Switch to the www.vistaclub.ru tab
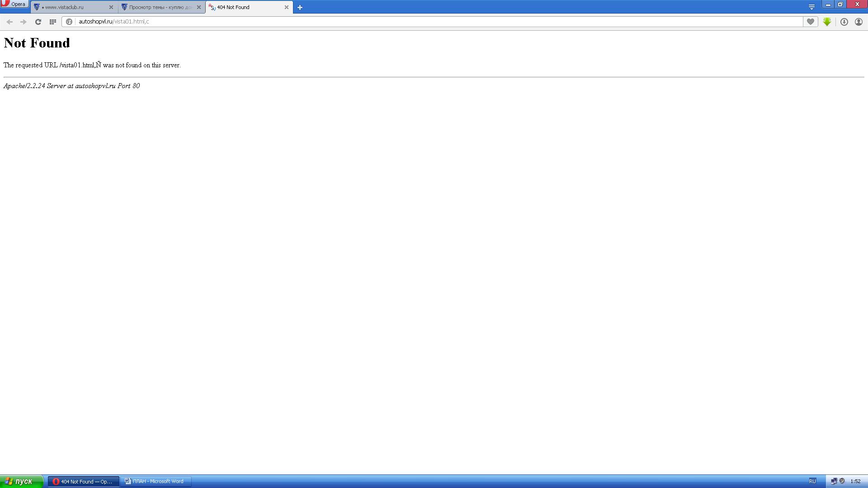 70,7
